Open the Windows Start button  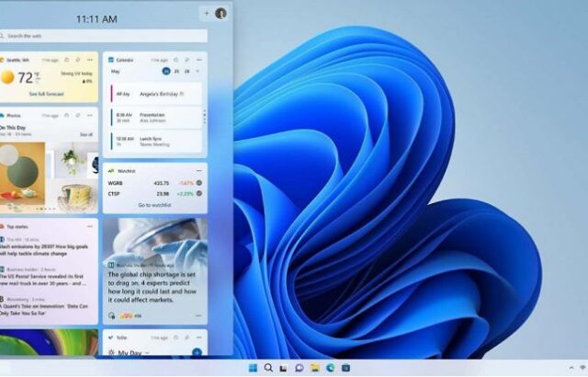pyautogui.click(x=254, y=368)
